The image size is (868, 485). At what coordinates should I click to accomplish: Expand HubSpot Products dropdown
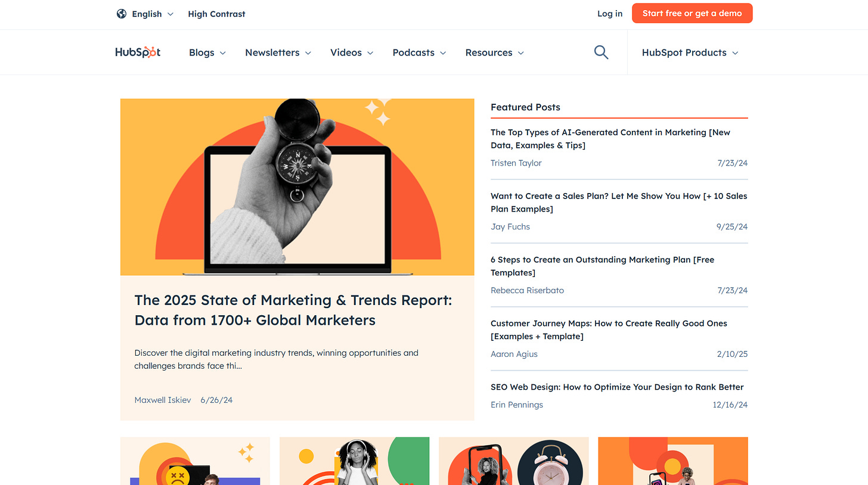click(x=690, y=52)
